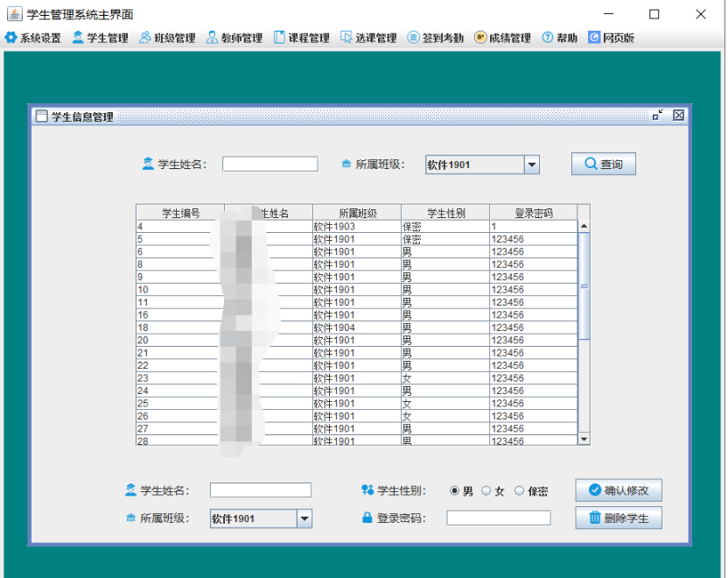Click the table scrollbar down arrow
728x578 pixels.
(x=584, y=439)
